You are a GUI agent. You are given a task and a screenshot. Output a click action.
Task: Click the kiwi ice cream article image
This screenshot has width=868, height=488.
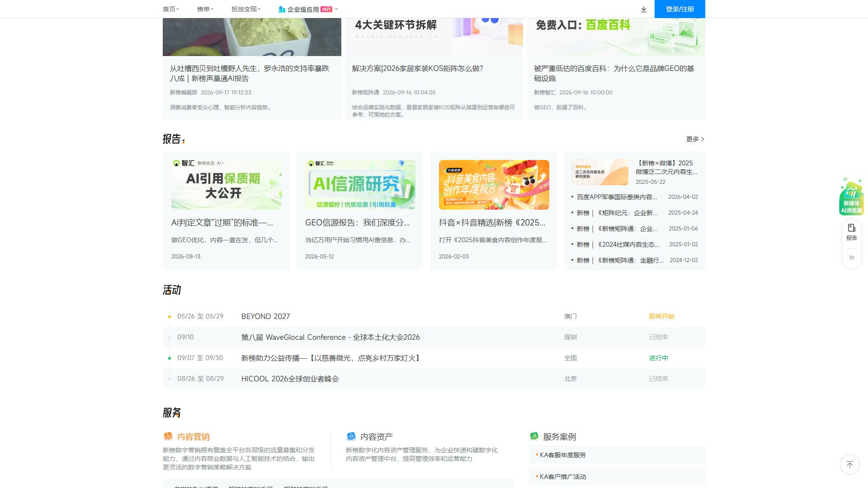point(252,37)
